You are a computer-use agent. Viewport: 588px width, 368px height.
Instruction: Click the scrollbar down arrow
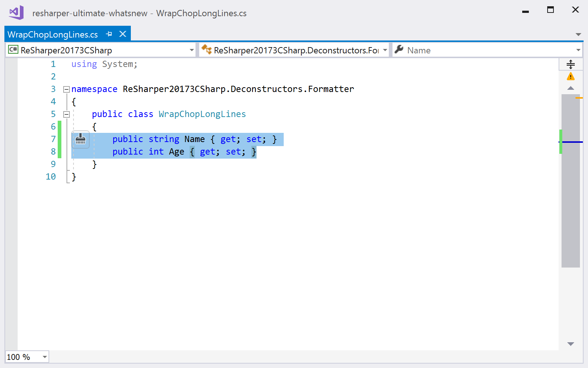571,344
